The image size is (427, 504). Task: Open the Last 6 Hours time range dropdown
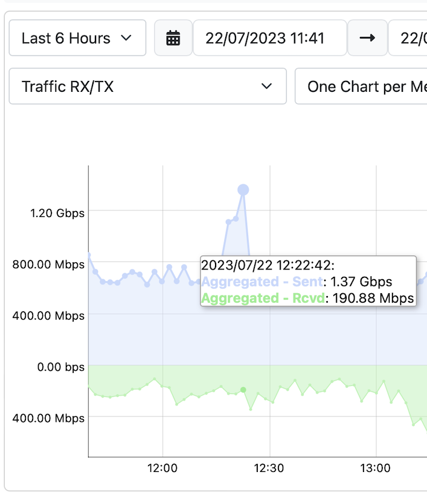point(77,38)
